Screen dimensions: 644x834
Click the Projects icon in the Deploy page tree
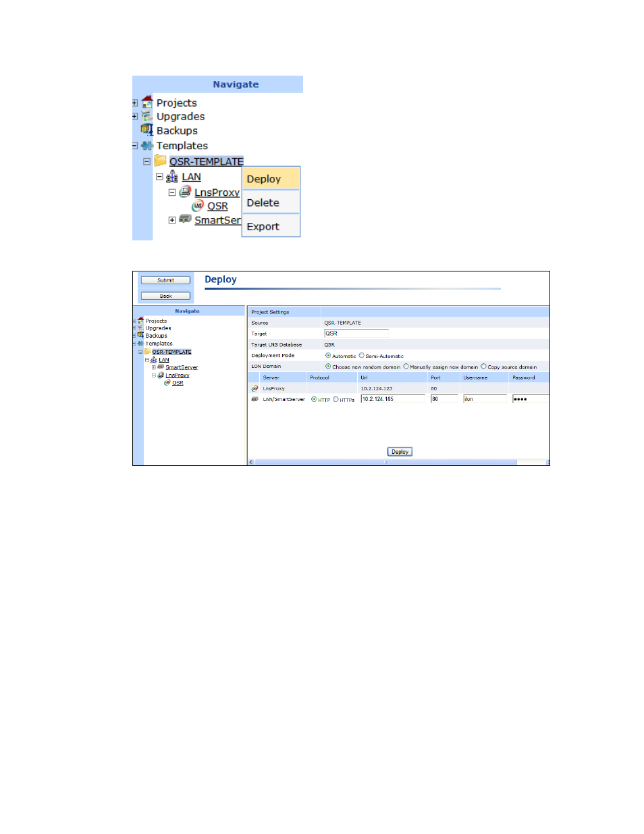(x=140, y=321)
